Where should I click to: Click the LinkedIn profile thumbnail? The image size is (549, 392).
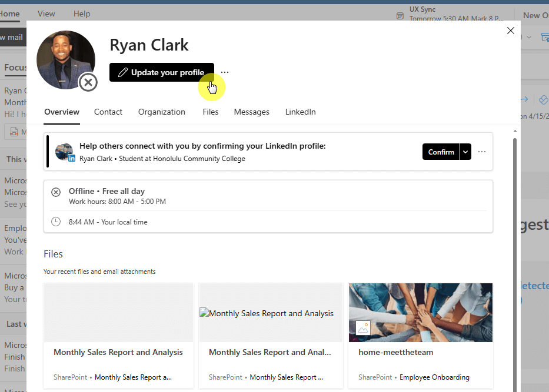pos(65,152)
